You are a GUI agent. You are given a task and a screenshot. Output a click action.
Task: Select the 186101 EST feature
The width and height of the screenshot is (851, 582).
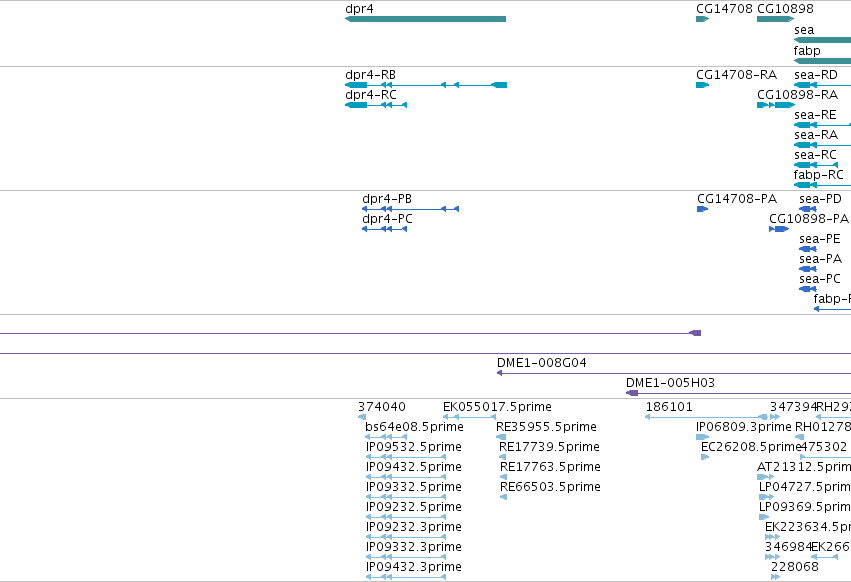(x=706, y=417)
